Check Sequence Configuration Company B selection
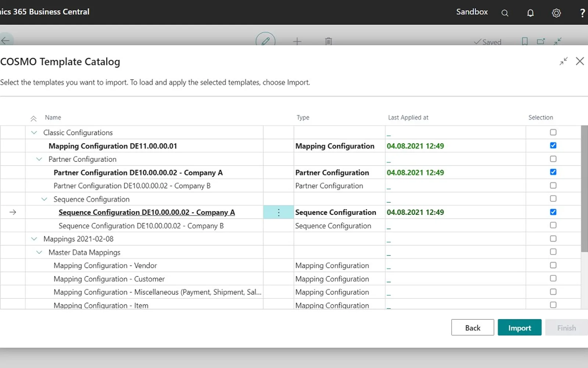Screen dimensions: 588x368 pos(553,225)
